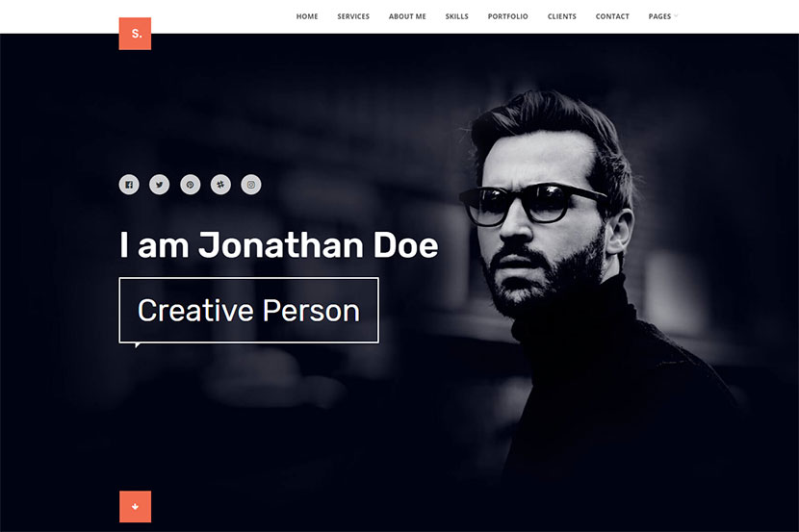
Task: Click the orange down-arrow scroll button
Action: click(x=135, y=507)
